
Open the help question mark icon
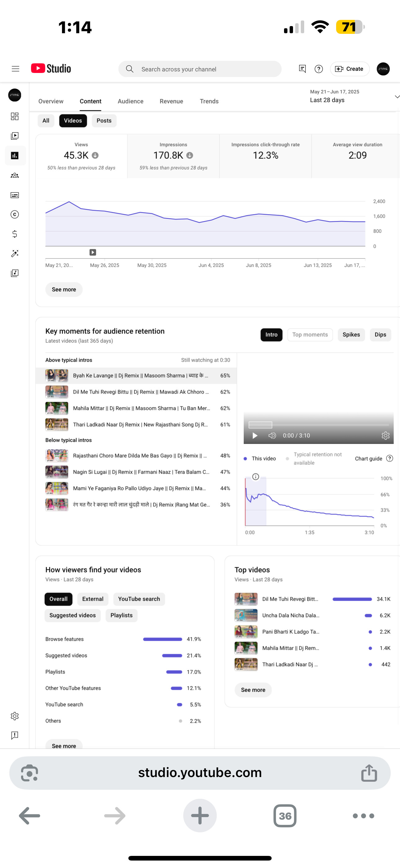[318, 69]
